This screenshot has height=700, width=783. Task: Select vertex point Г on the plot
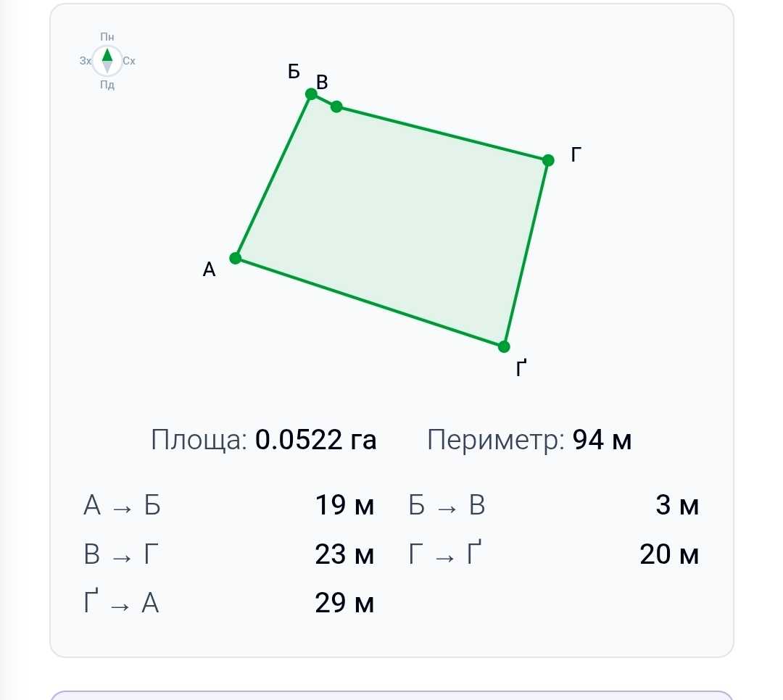548,160
